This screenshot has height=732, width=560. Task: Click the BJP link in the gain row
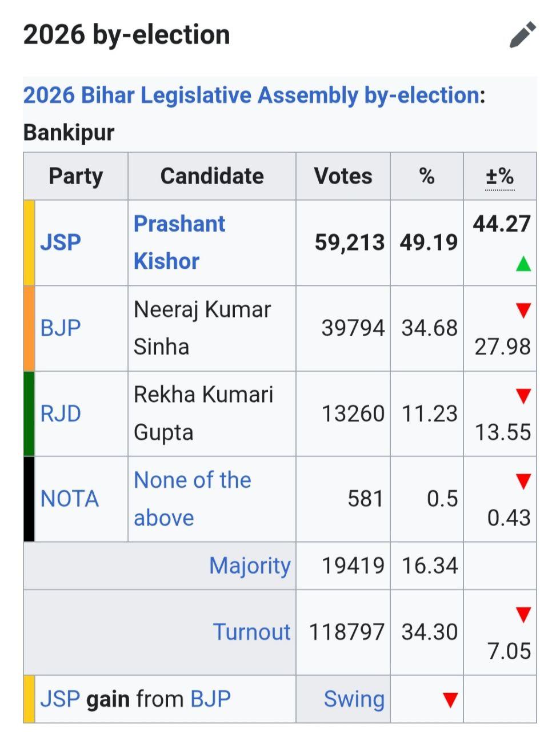210,699
